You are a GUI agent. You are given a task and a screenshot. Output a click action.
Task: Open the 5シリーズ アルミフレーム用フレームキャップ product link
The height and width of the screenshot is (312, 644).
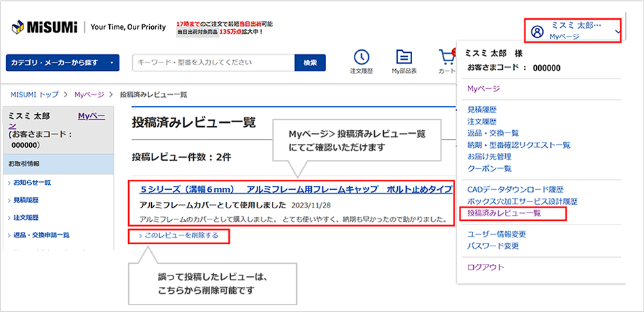[296, 189]
